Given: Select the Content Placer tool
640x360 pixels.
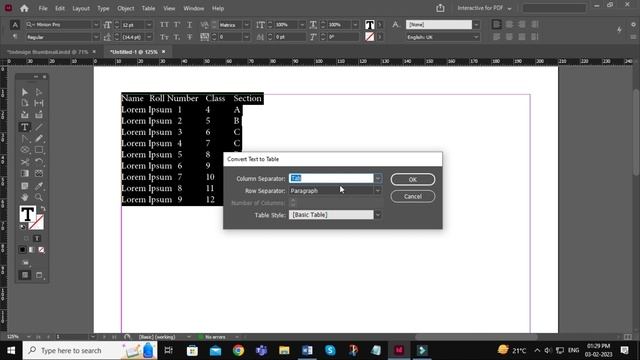Looking at the screenshot, I should tap(39, 115).
